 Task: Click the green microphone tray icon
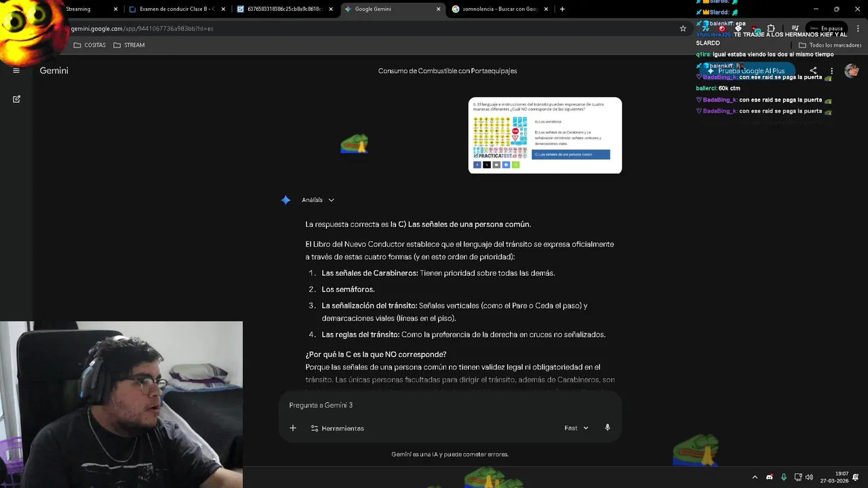coord(783,477)
